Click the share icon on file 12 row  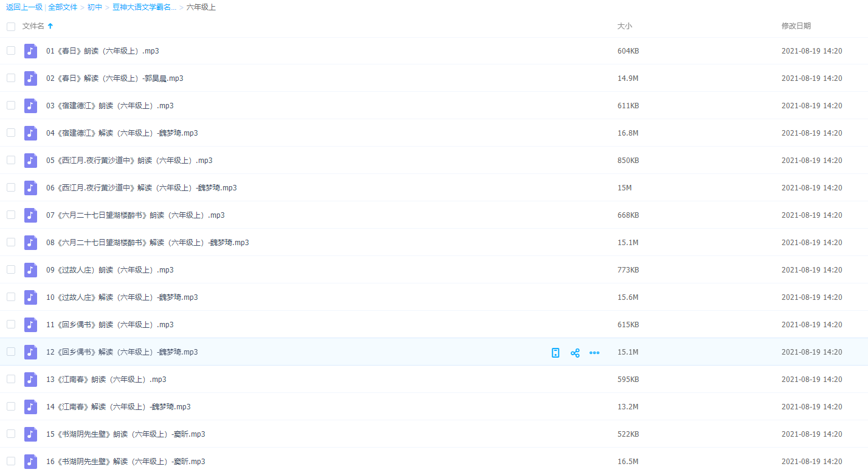[x=575, y=353]
